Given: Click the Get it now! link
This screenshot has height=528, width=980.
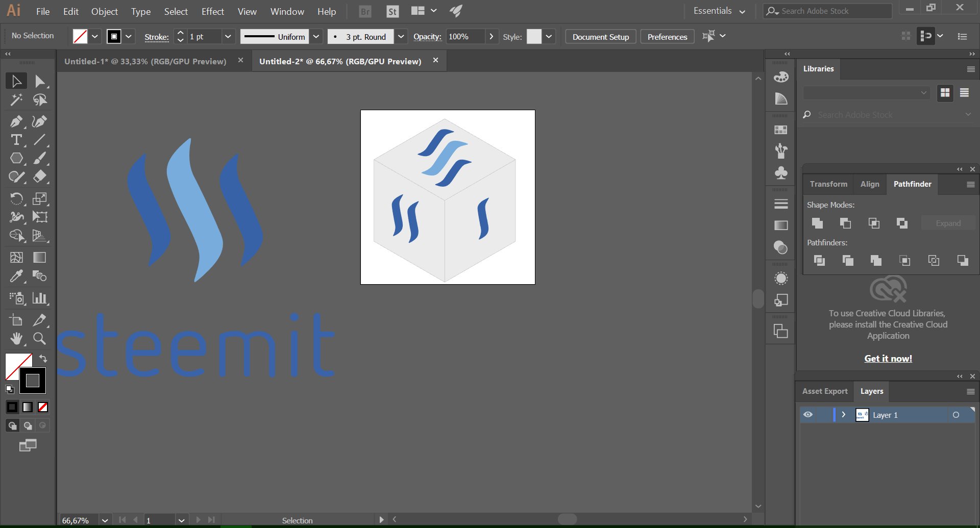Looking at the screenshot, I should [x=888, y=359].
